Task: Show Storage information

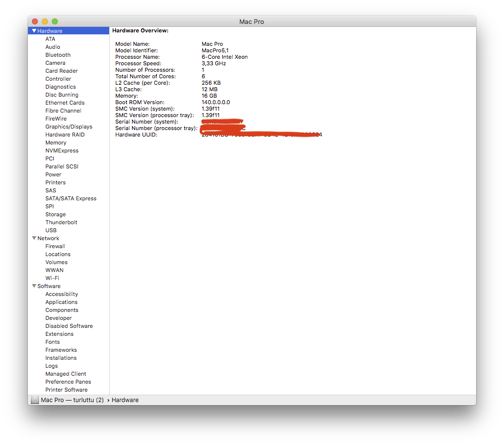Action: [x=55, y=214]
